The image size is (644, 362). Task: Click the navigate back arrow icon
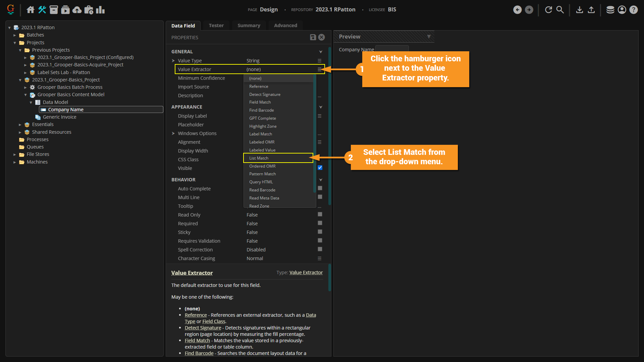(x=518, y=10)
